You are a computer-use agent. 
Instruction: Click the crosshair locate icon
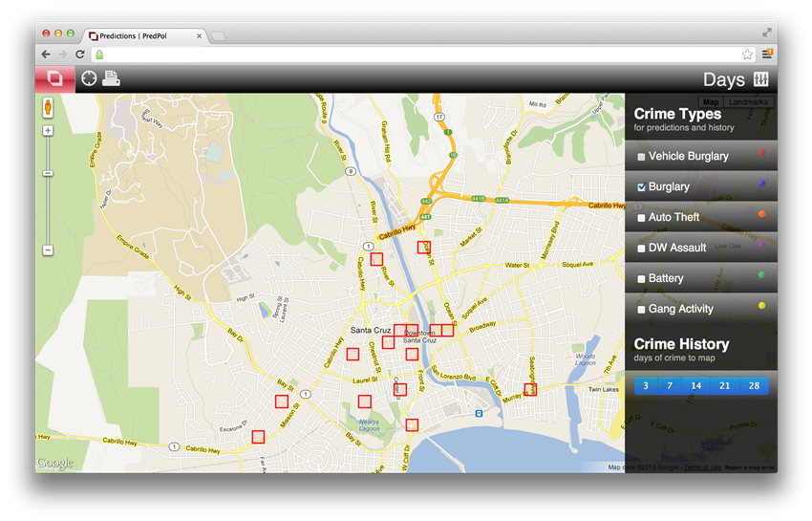(89, 78)
